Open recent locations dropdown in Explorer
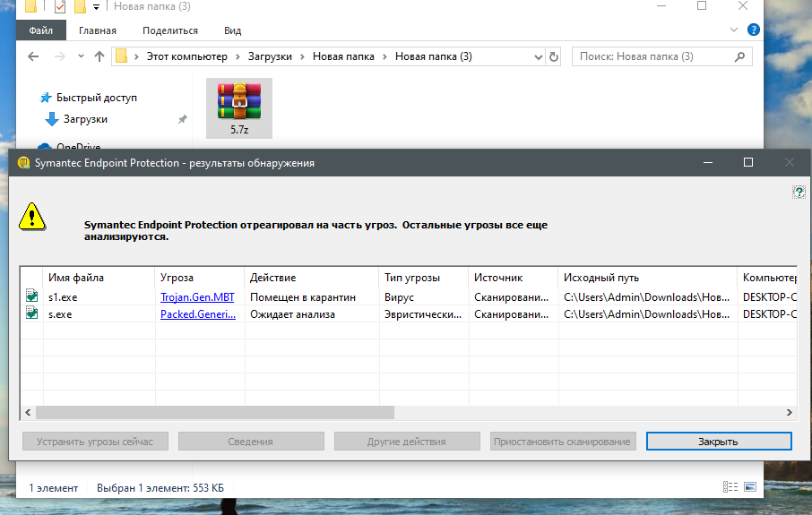This screenshot has height=515, width=812. (x=81, y=56)
